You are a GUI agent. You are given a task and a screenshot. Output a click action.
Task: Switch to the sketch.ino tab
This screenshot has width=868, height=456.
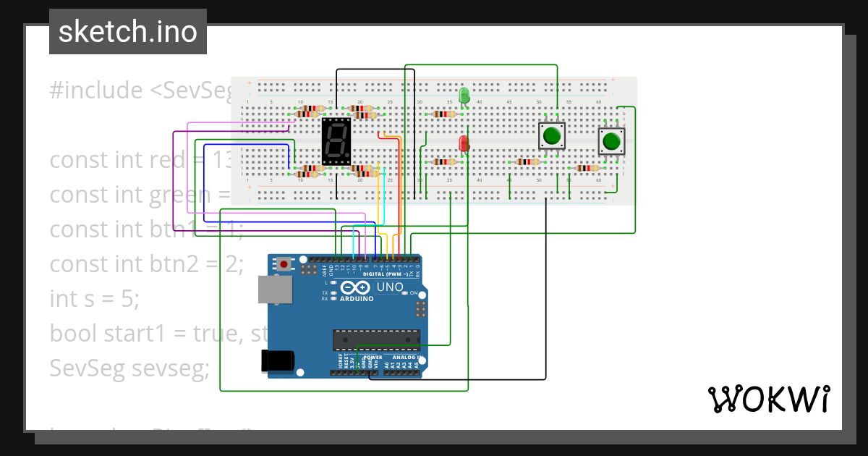coord(127,31)
